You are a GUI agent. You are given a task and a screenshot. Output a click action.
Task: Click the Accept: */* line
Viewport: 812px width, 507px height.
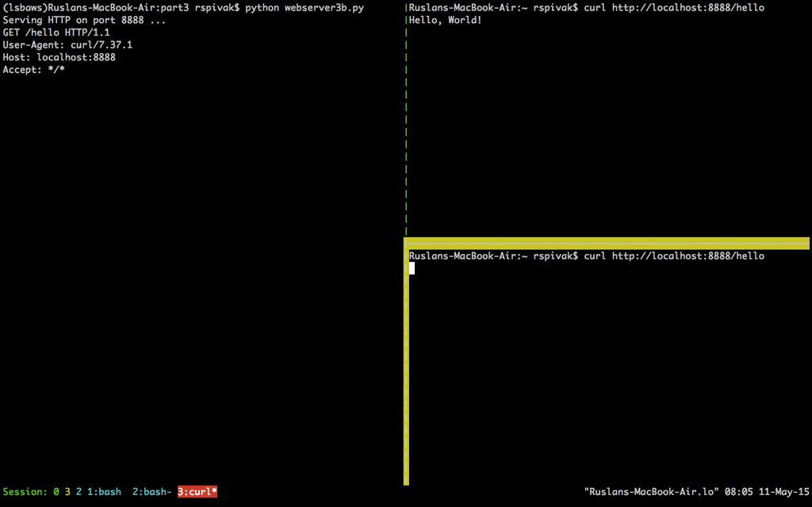point(33,70)
